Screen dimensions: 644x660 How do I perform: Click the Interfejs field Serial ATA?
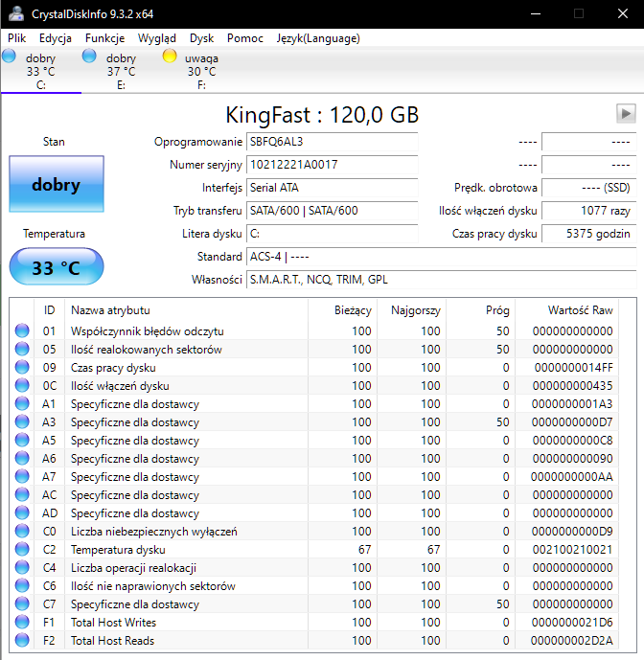coord(332,188)
